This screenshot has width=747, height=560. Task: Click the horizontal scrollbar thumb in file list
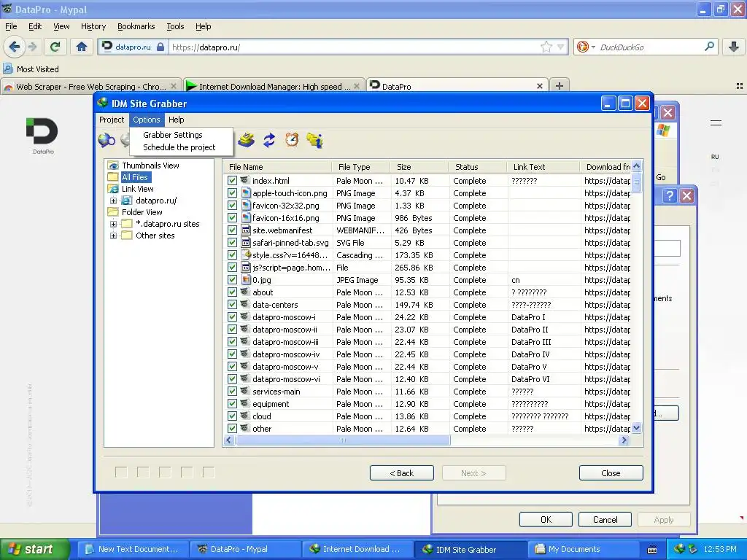click(343, 440)
